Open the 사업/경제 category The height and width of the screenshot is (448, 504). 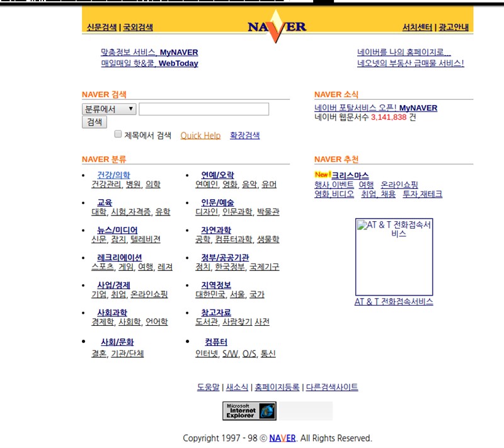[114, 285]
